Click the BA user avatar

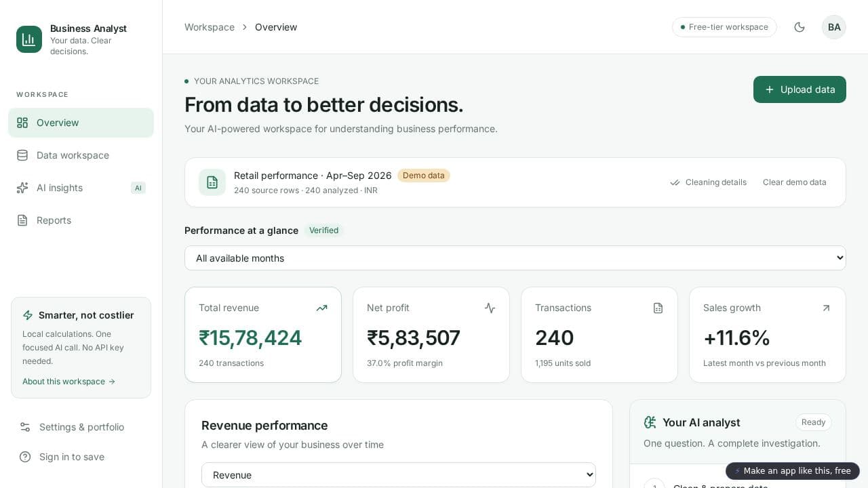(x=834, y=27)
